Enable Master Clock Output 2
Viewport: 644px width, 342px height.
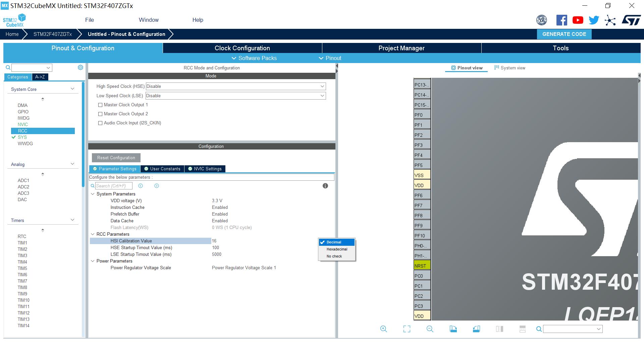(x=100, y=114)
